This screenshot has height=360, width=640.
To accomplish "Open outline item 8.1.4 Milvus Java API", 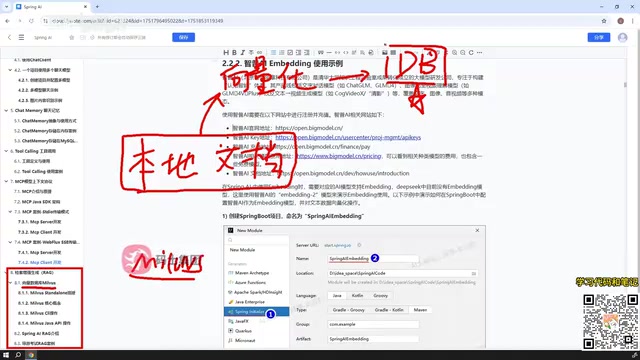I will point(44,323).
